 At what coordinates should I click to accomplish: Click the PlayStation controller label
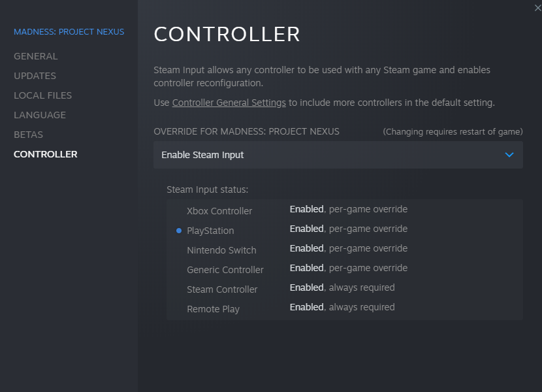[x=210, y=231]
